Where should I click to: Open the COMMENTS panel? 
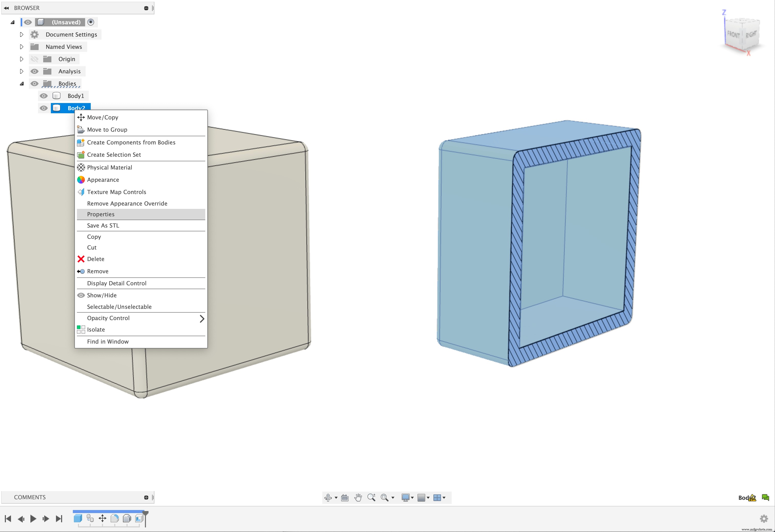pyautogui.click(x=30, y=497)
